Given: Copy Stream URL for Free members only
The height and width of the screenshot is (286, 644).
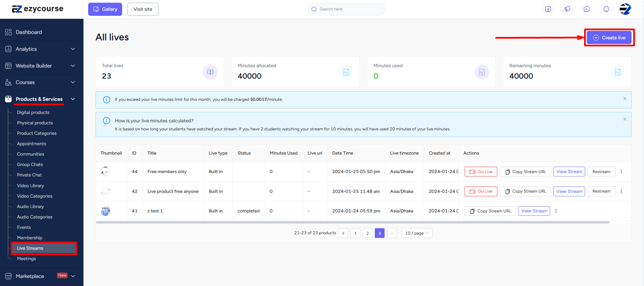Looking at the screenshot, I should point(526,171).
